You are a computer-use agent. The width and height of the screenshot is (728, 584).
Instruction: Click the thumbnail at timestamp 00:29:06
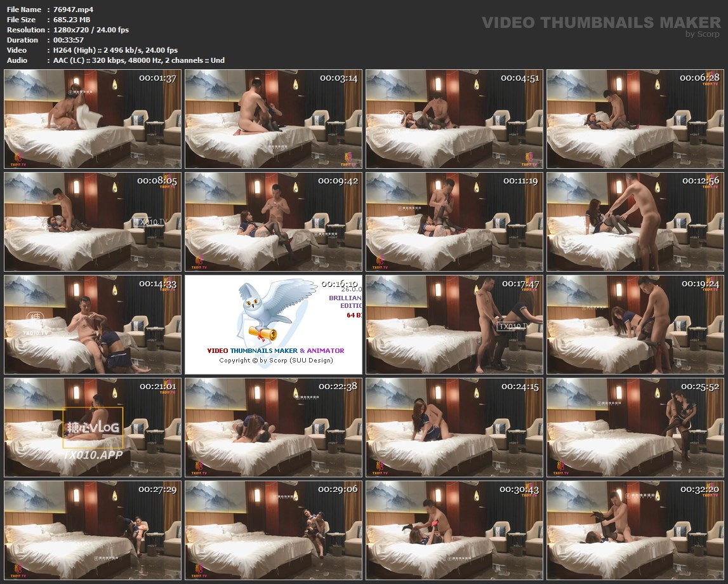click(274, 530)
